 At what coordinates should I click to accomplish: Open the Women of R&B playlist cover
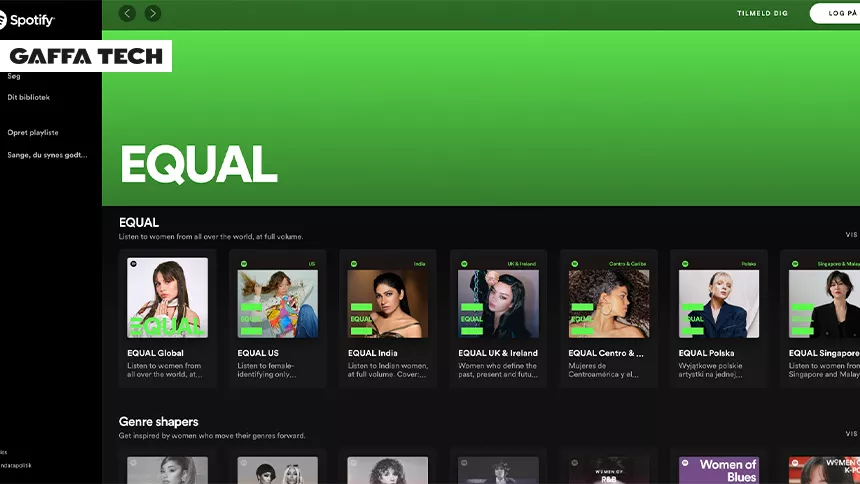[x=609, y=470]
